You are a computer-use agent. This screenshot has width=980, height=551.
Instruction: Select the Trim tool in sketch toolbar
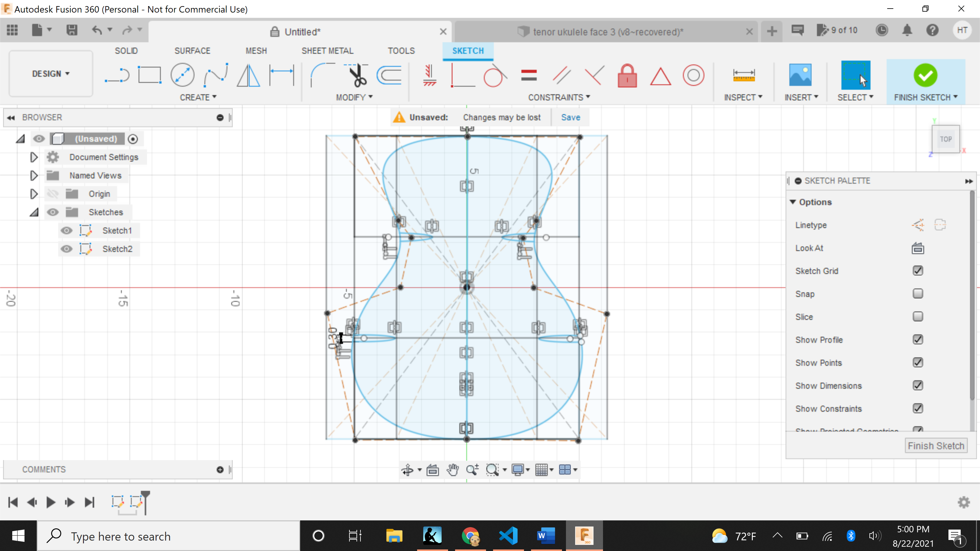(357, 74)
